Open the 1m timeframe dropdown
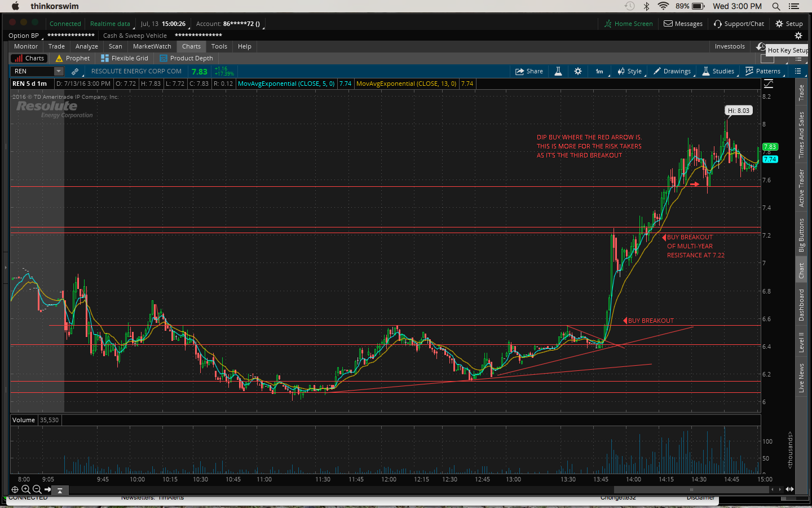 click(600, 71)
